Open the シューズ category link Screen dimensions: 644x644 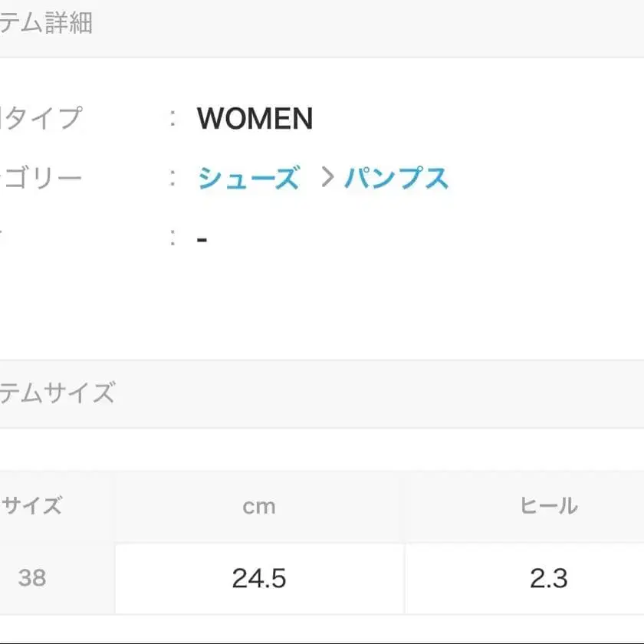(x=248, y=179)
